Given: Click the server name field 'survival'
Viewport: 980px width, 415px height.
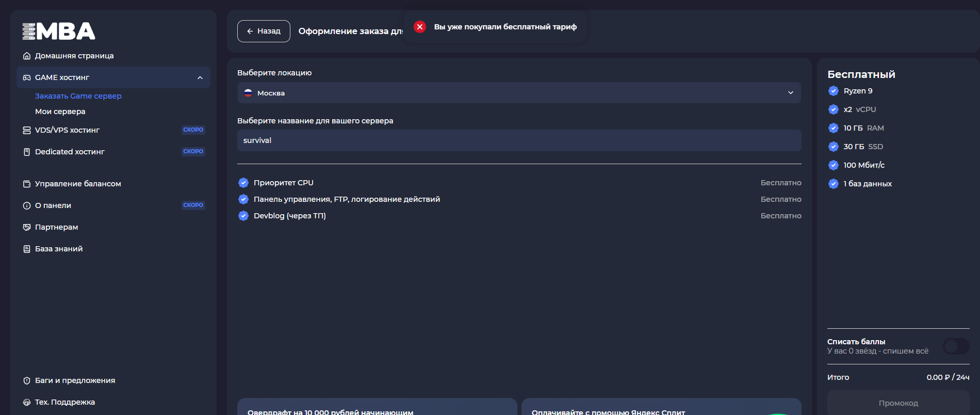Looking at the screenshot, I should click(519, 140).
